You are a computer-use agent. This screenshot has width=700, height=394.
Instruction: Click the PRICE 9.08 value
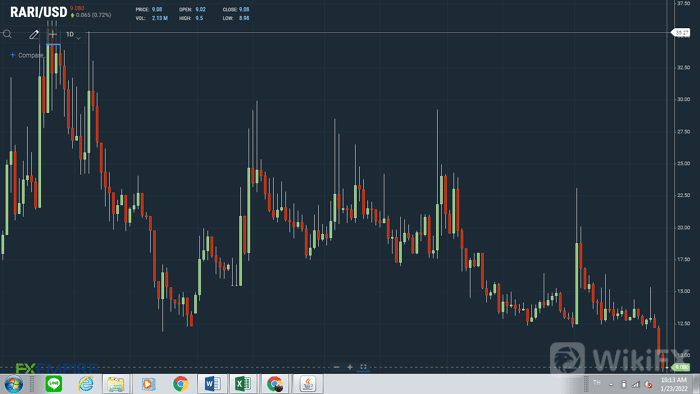(x=157, y=9)
